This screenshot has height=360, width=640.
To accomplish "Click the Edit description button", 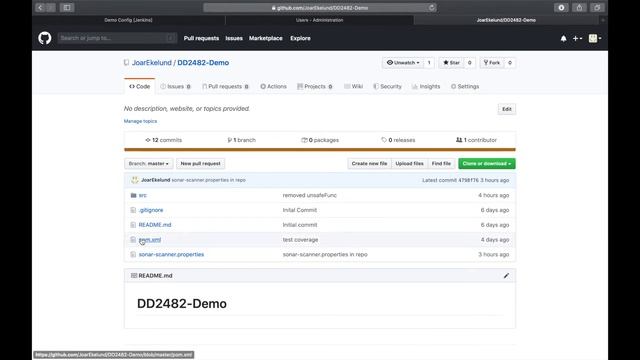I will (x=507, y=109).
